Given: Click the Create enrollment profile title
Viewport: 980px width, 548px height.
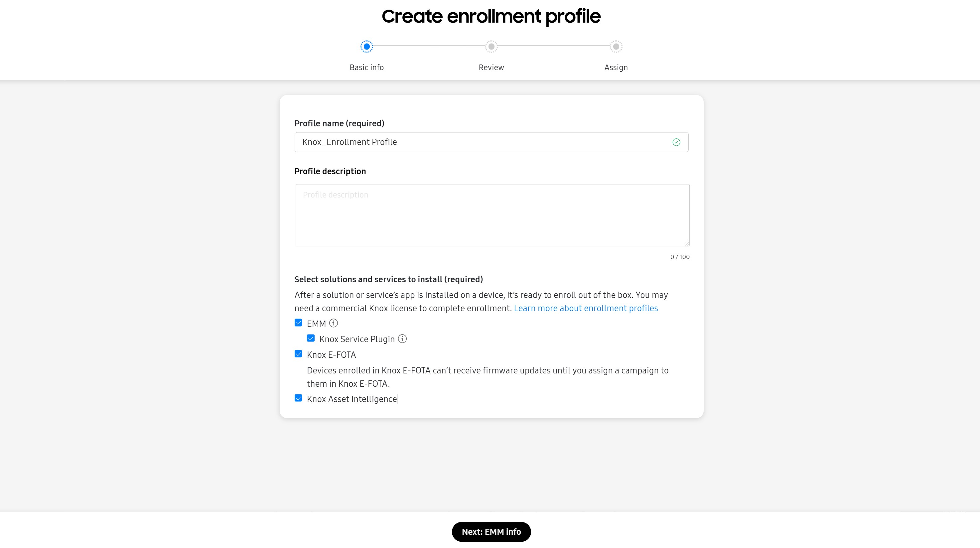Looking at the screenshot, I should (x=491, y=16).
